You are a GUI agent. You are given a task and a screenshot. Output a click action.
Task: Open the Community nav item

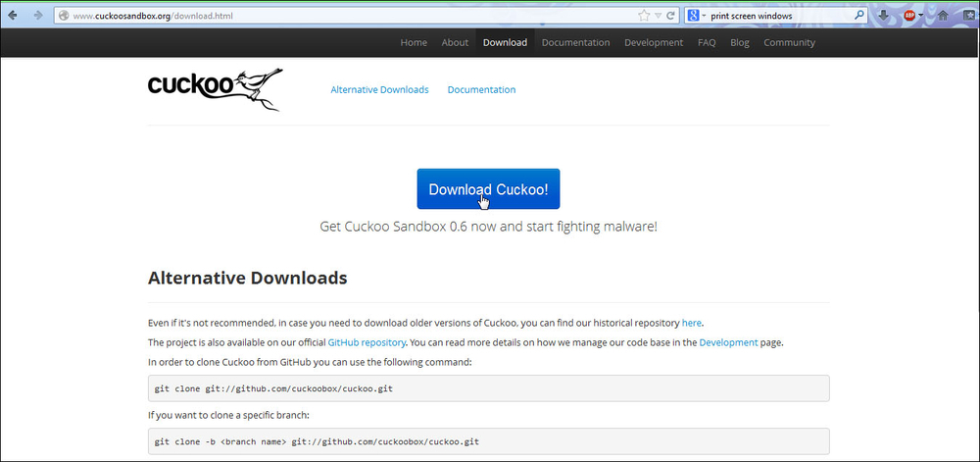[x=789, y=42]
